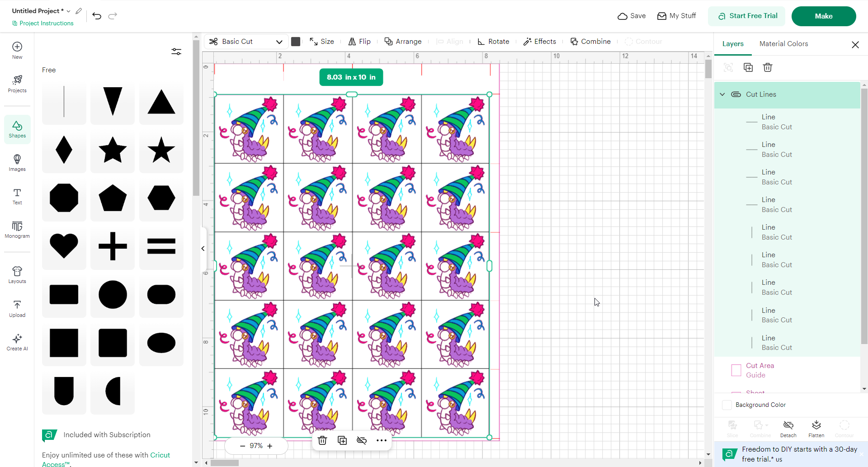Image resolution: width=868 pixels, height=467 pixels.
Task: Zoom out with the minus button
Action: point(242,446)
